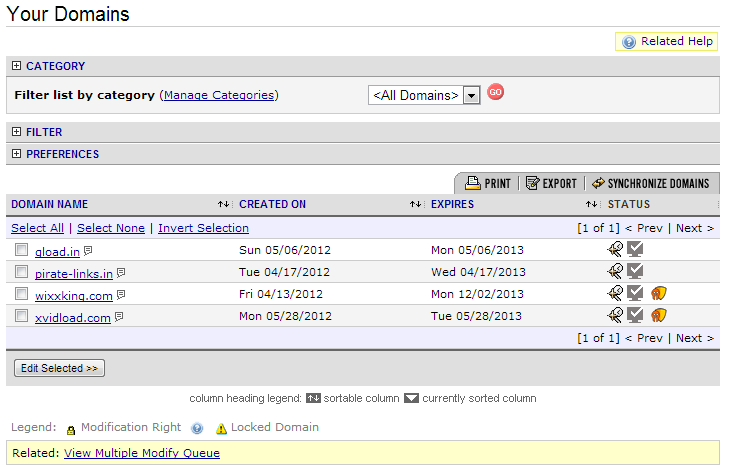Click the orange shield status icon for xvidload.com
Viewport: 729px width, 468px height.
[x=658, y=316]
